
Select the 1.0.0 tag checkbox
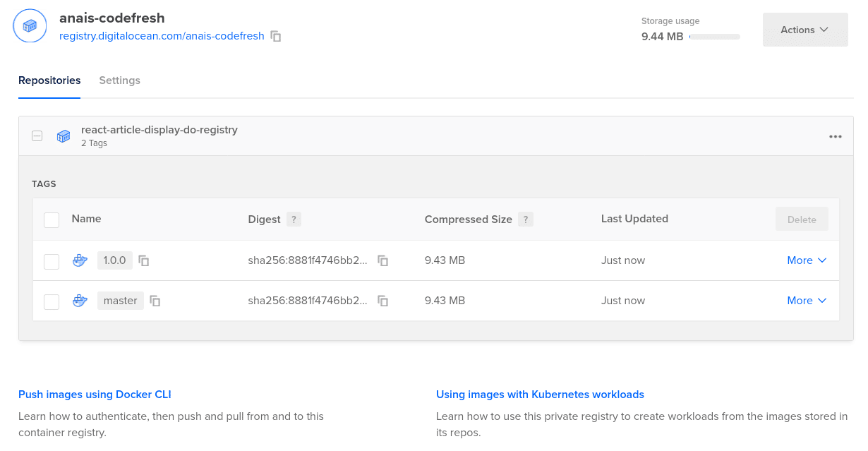click(52, 261)
